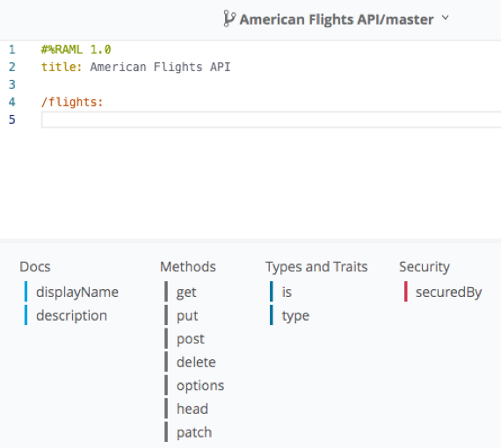Insert the put method from the shelf

coord(187,315)
